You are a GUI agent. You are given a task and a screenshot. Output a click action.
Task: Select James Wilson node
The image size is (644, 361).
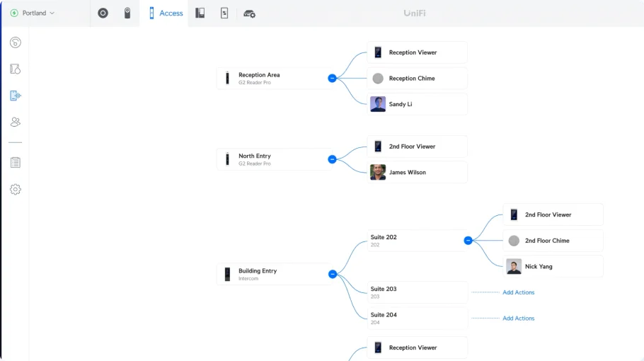(x=417, y=173)
